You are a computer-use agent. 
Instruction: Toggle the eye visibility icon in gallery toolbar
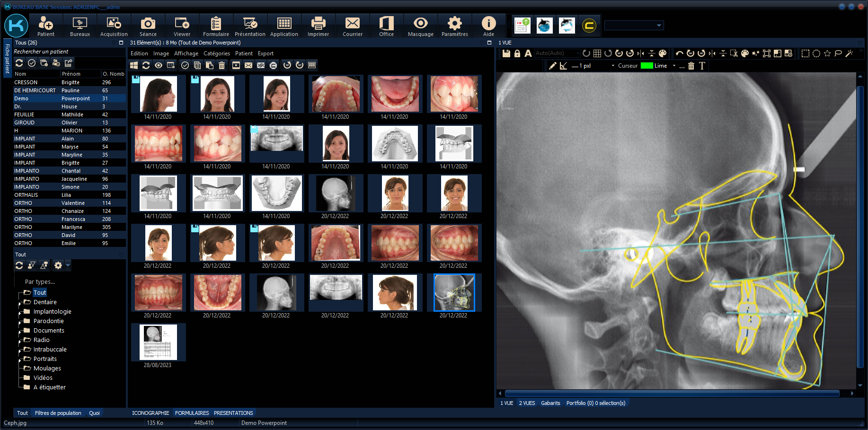159,65
